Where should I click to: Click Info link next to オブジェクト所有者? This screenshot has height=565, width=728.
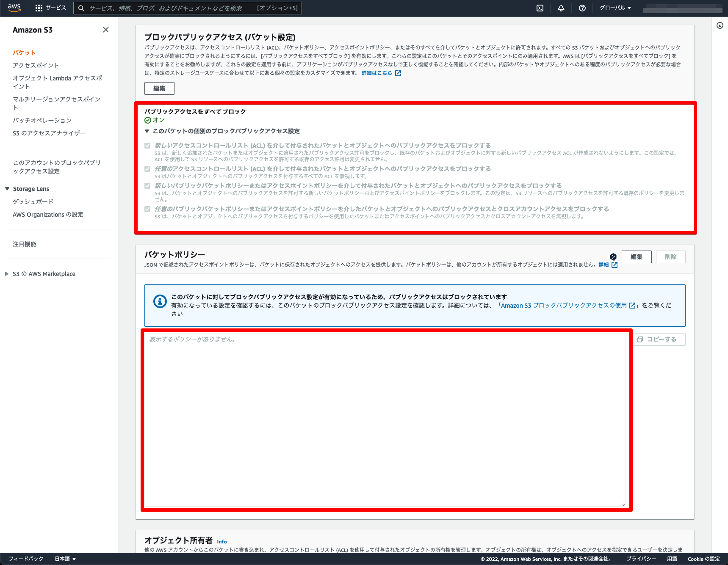222,542
